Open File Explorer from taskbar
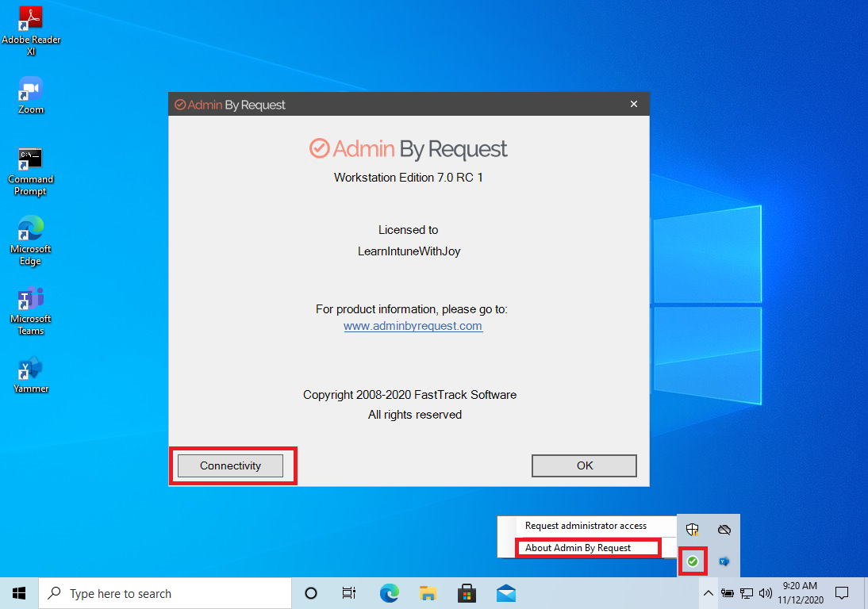Viewport: 868px width, 609px height. click(x=428, y=593)
